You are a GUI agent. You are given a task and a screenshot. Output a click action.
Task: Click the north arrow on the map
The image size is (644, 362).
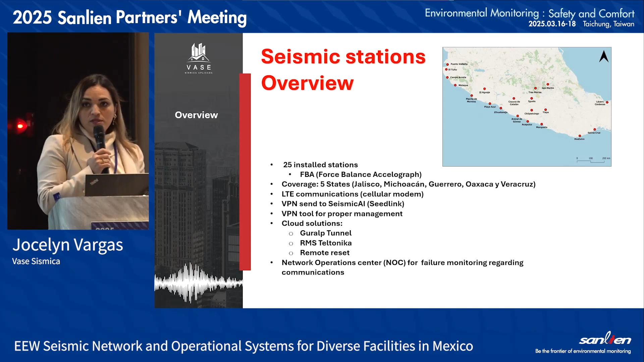604,56
